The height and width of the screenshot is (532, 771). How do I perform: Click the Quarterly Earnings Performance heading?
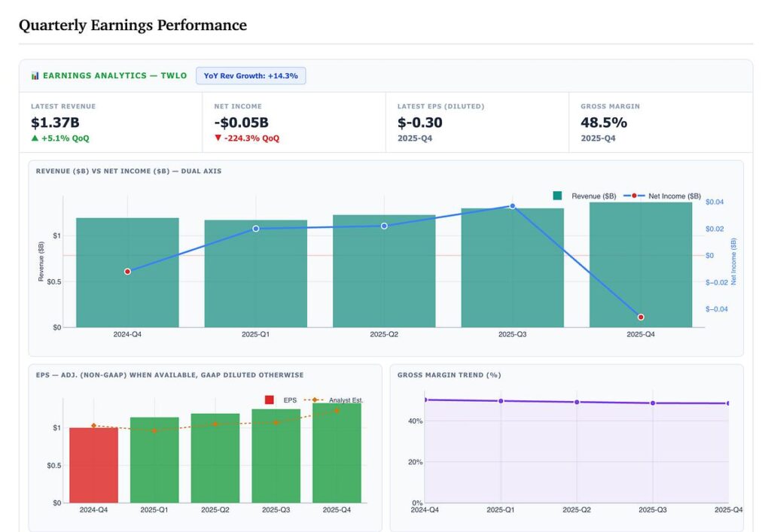coord(133,25)
